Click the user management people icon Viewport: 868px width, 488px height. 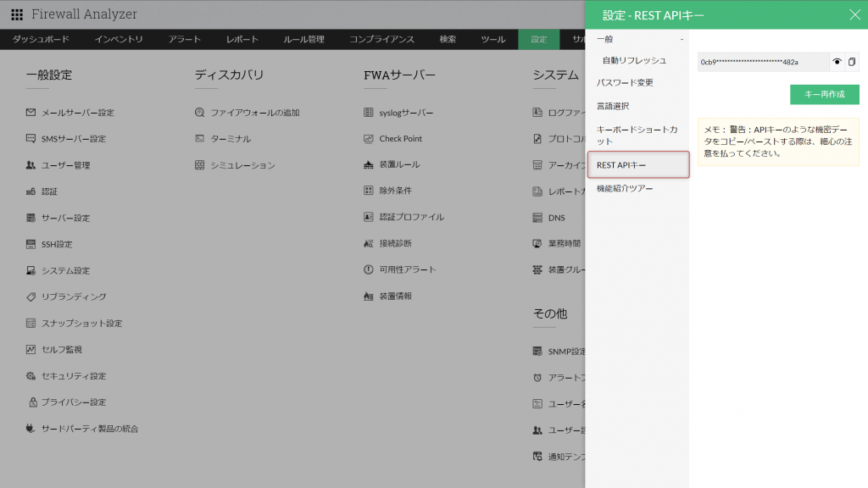(31, 165)
